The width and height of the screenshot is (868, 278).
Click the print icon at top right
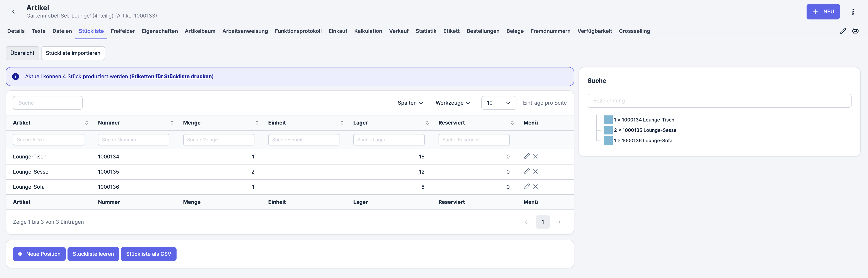855,31
